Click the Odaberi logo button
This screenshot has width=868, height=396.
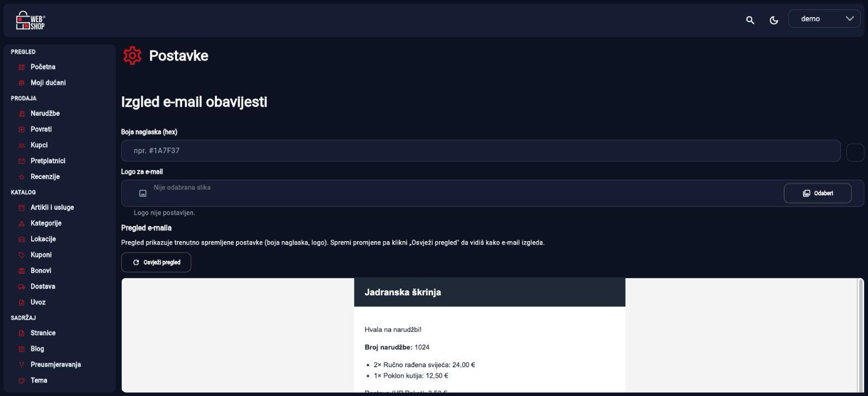817,193
